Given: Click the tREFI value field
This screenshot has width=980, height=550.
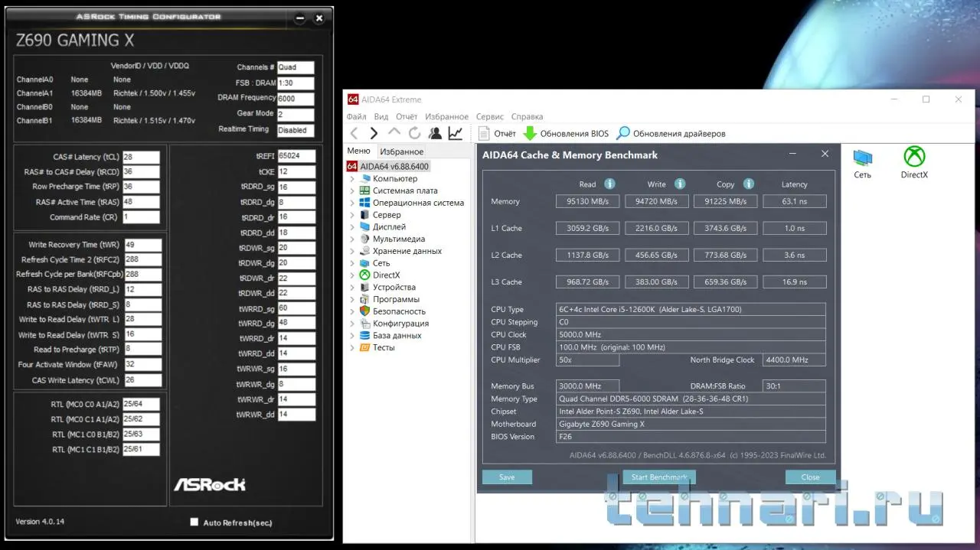Looking at the screenshot, I should (296, 156).
